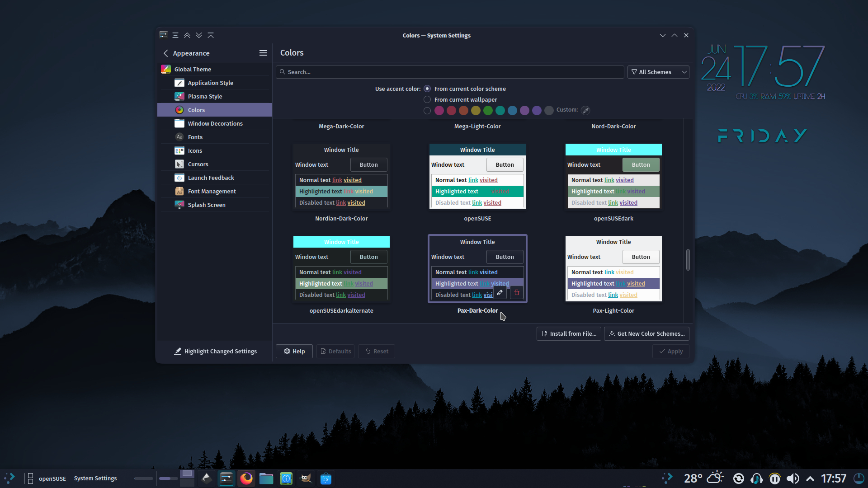Open the Splash Screen settings
868x488 pixels.
pyautogui.click(x=215, y=205)
